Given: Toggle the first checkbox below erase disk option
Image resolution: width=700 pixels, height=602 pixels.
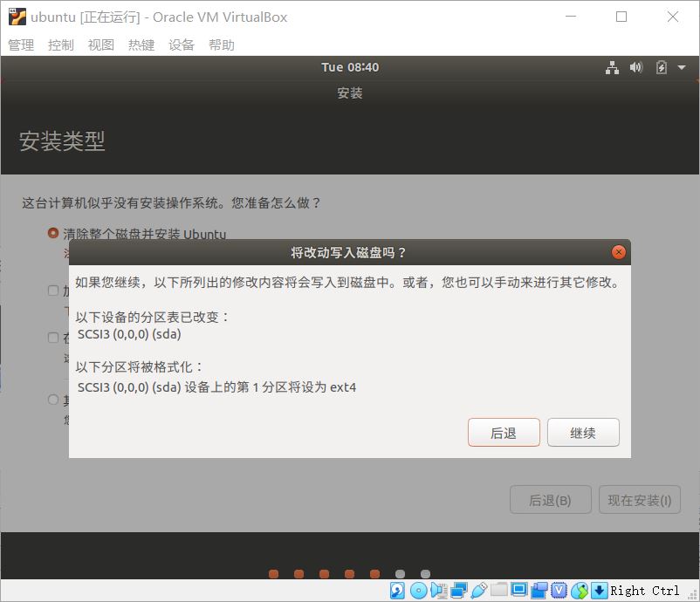Looking at the screenshot, I should click(53, 291).
